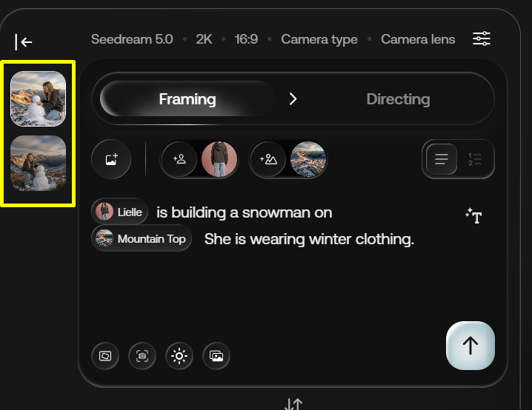Open the lighting sun icon option
This screenshot has height=410, width=532.
coord(179,356)
